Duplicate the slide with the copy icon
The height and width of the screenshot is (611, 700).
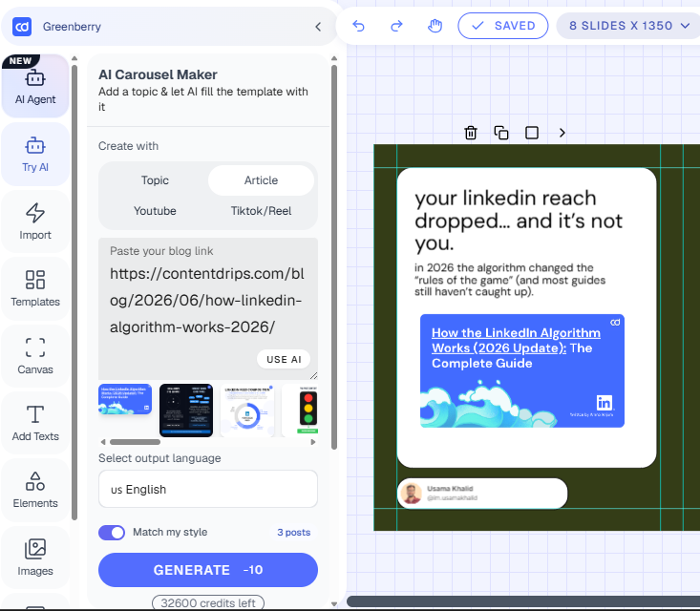[501, 133]
